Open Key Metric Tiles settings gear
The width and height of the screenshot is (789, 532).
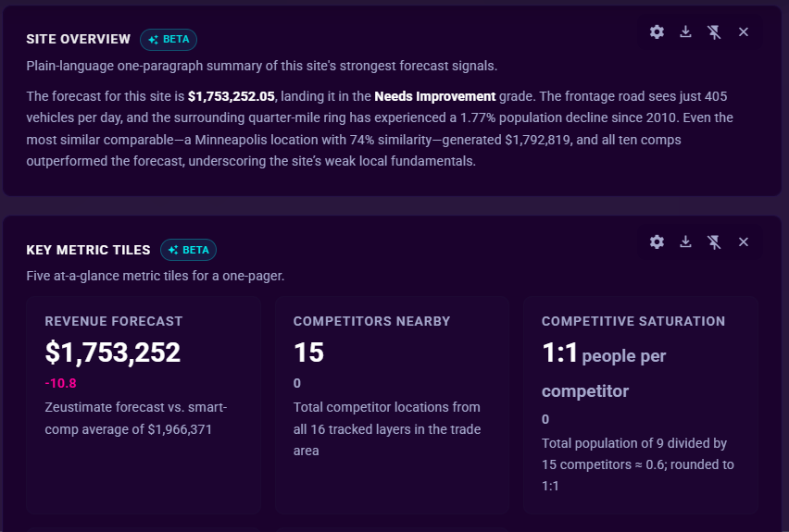(x=657, y=242)
